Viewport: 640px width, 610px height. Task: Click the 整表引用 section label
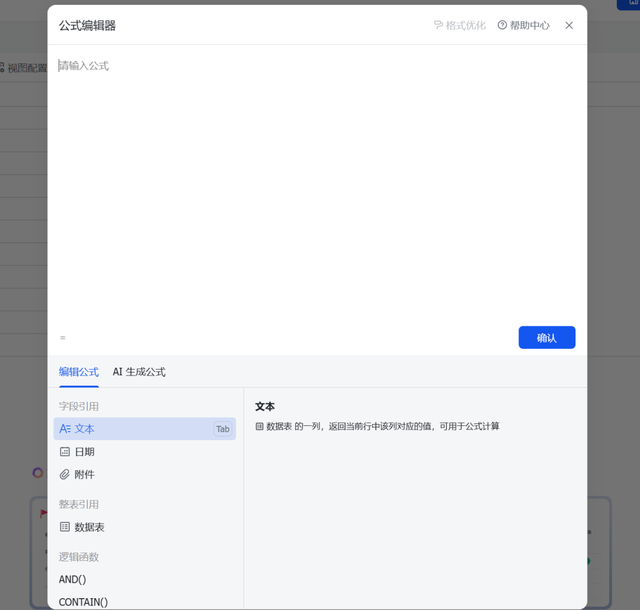click(79, 504)
